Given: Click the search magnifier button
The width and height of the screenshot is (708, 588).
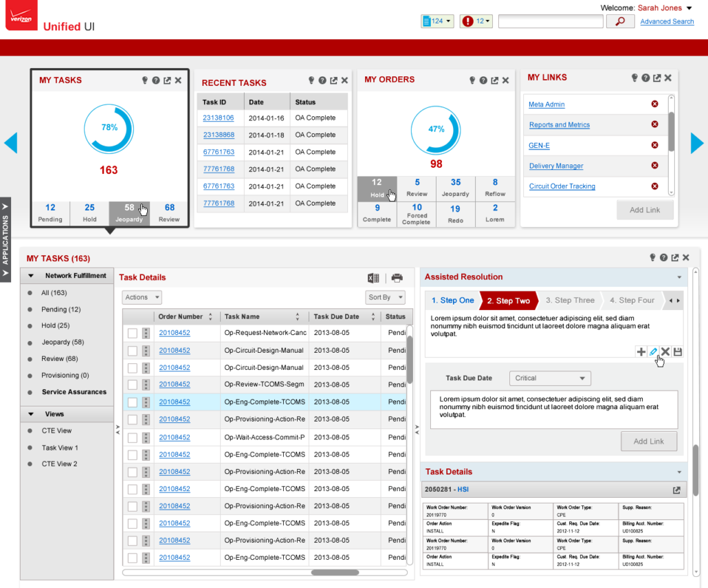Looking at the screenshot, I should tap(620, 21).
